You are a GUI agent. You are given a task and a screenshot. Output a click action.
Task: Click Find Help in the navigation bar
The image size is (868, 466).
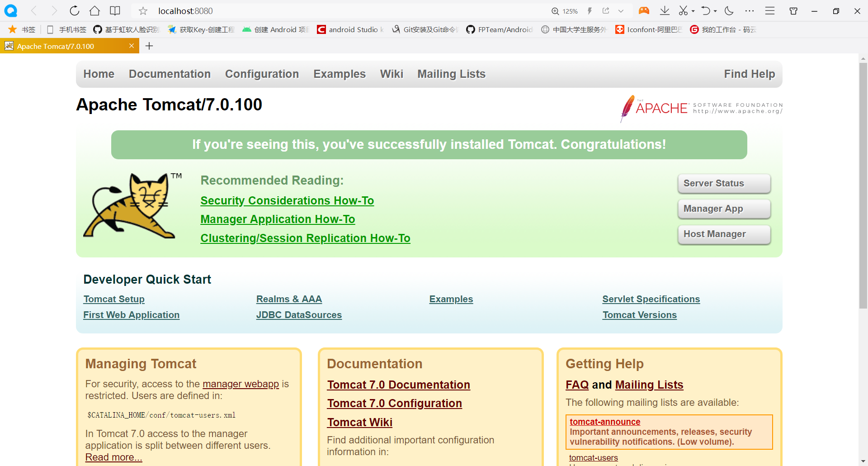(x=750, y=74)
